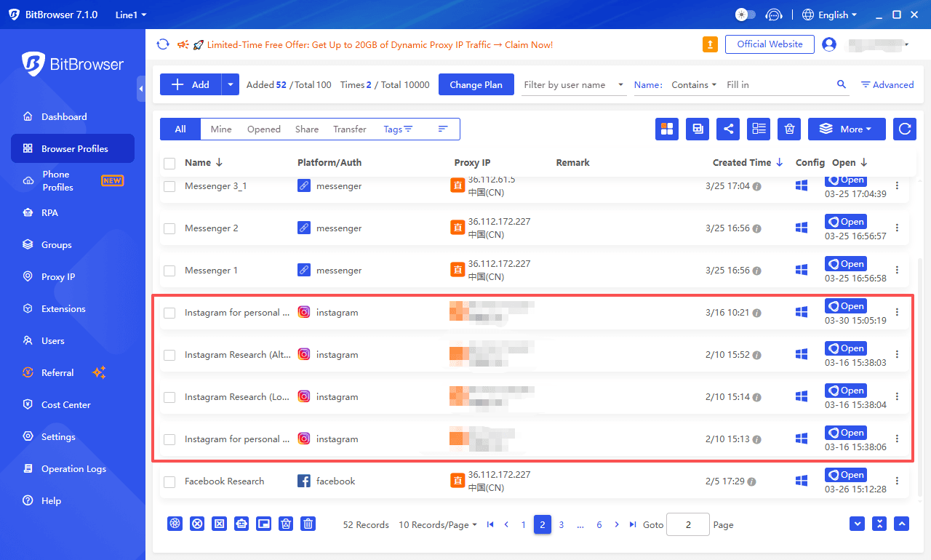Click the close-all-windows circle icon at bottom
Screen dimensions: 931x560
[197, 524]
